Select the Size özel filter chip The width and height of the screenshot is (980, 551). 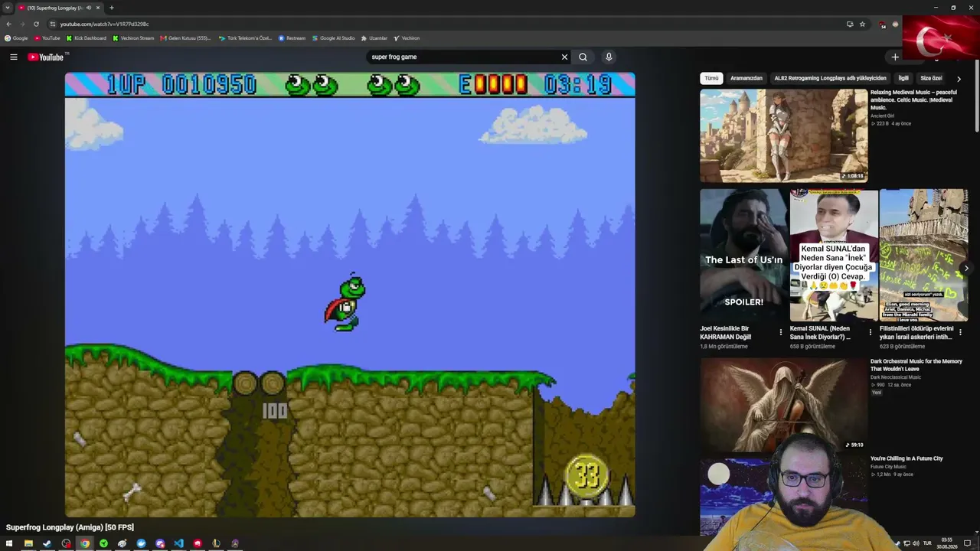pyautogui.click(x=931, y=78)
